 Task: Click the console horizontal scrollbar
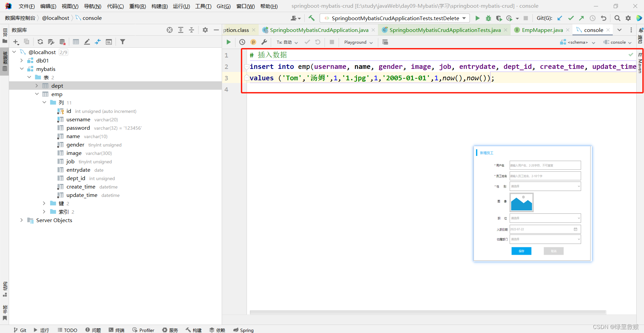tap(427, 312)
